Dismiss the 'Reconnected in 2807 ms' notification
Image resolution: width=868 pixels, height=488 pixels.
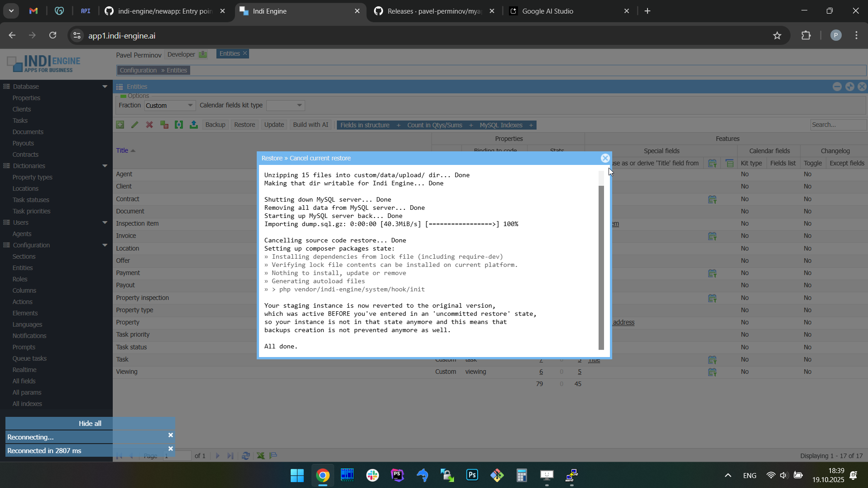coord(171,449)
